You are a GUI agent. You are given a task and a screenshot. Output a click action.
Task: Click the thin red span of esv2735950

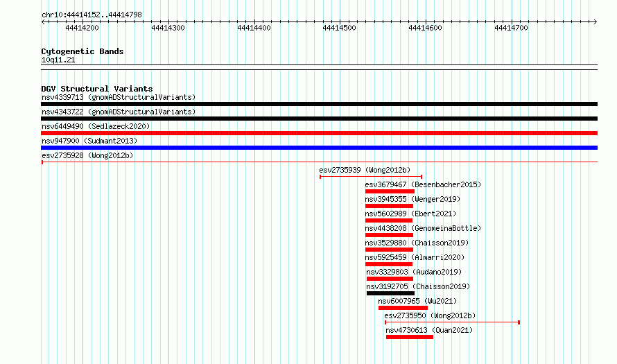pos(453,322)
